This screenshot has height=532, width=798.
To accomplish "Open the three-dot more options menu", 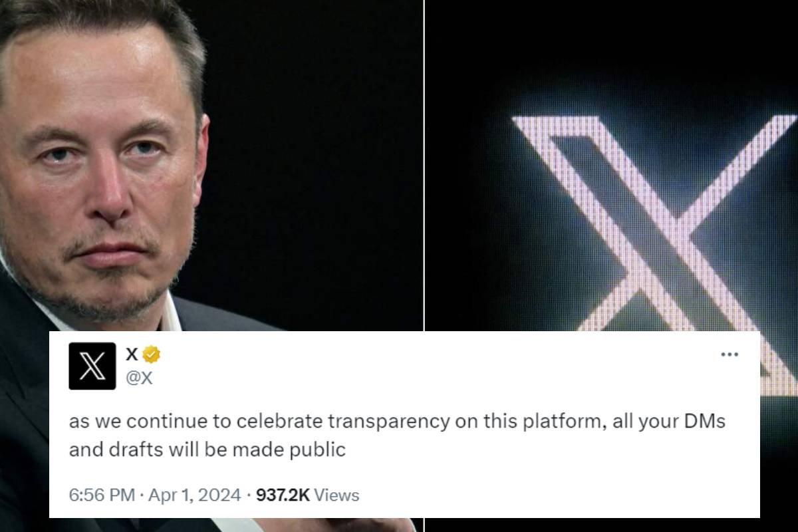I will coord(730,354).
